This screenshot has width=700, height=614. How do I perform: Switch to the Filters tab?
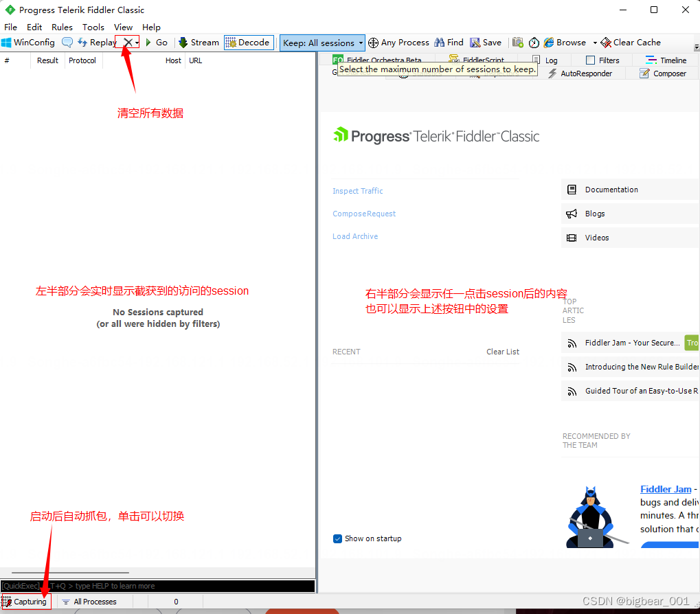coord(602,60)
